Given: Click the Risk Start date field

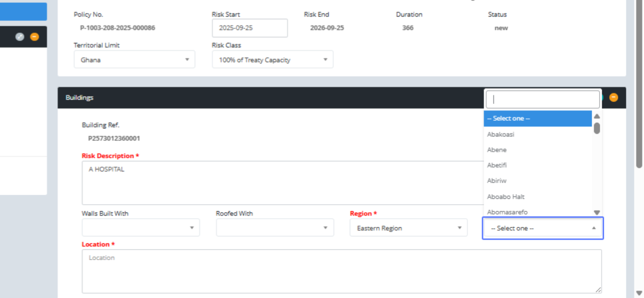Looking at the screenshot, I should 250,28.
